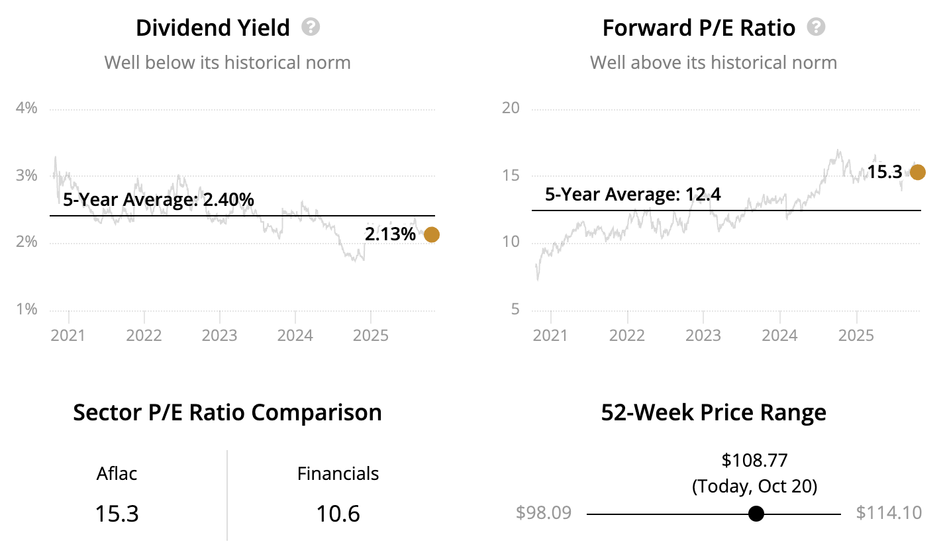
Task: Click the black marker on the 52-week range
Action: coord(756,514)
